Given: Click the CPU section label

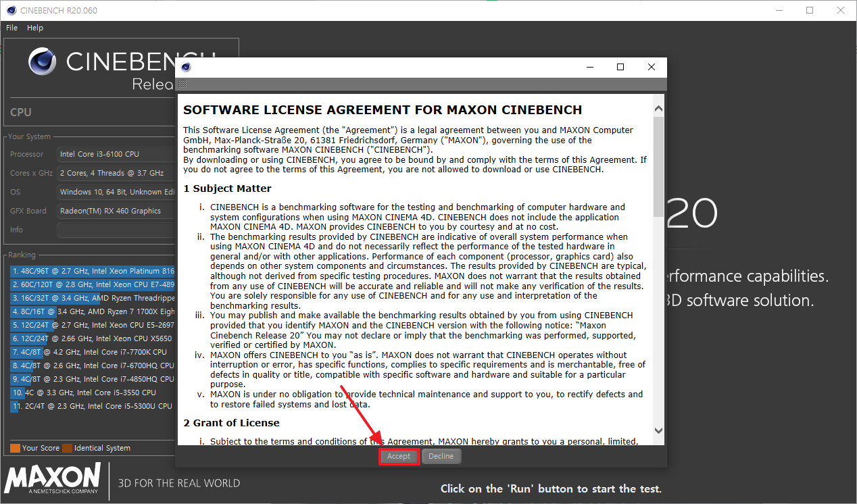Looking at the screenshot, I should tap(21, 112).
